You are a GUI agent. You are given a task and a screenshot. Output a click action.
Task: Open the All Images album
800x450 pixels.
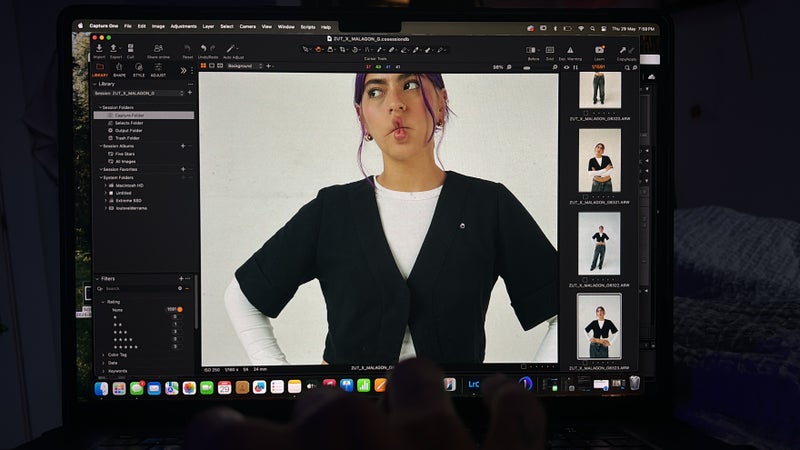pos(125,161)
